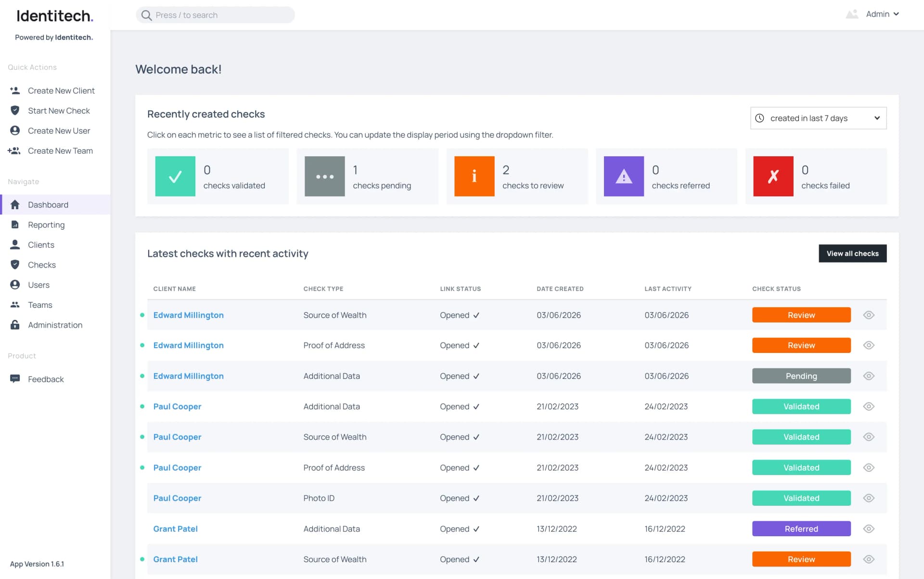Click the Start New Check shield icon

[15, 111]
